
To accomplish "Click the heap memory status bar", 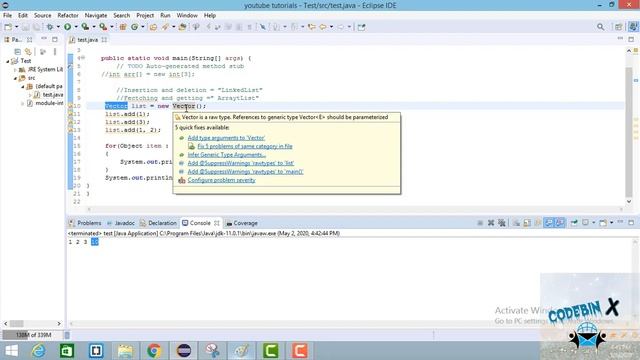I will (x=33, y=335).
